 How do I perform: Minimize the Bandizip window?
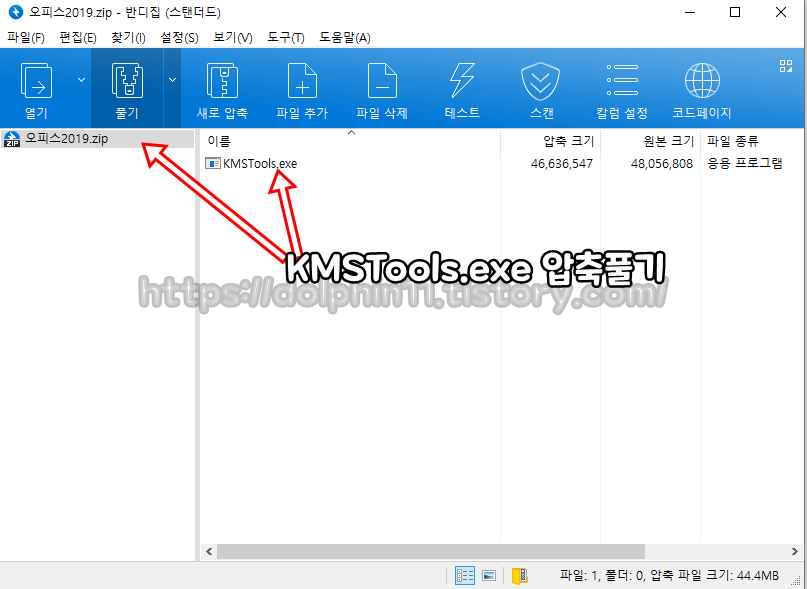point(690,12)
